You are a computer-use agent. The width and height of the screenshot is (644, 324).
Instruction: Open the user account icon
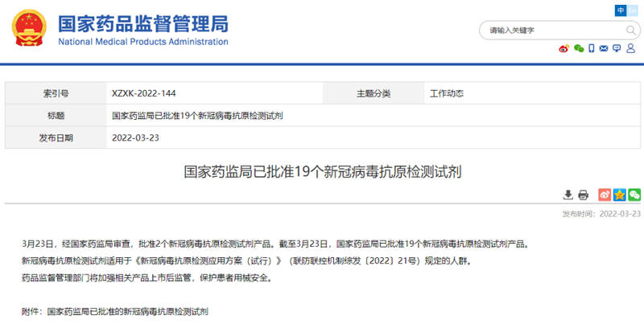631,49
